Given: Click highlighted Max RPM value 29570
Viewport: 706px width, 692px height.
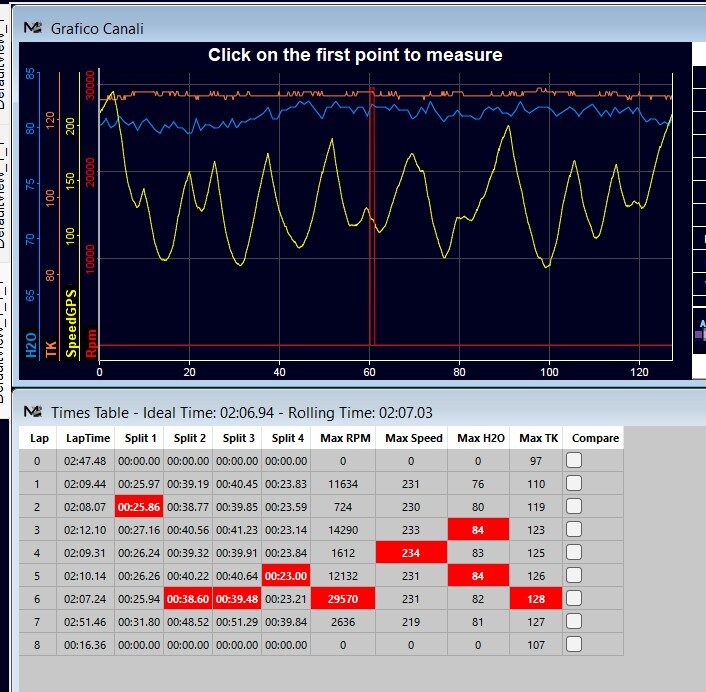Looking at the screenshot, I should pos(343,599).
